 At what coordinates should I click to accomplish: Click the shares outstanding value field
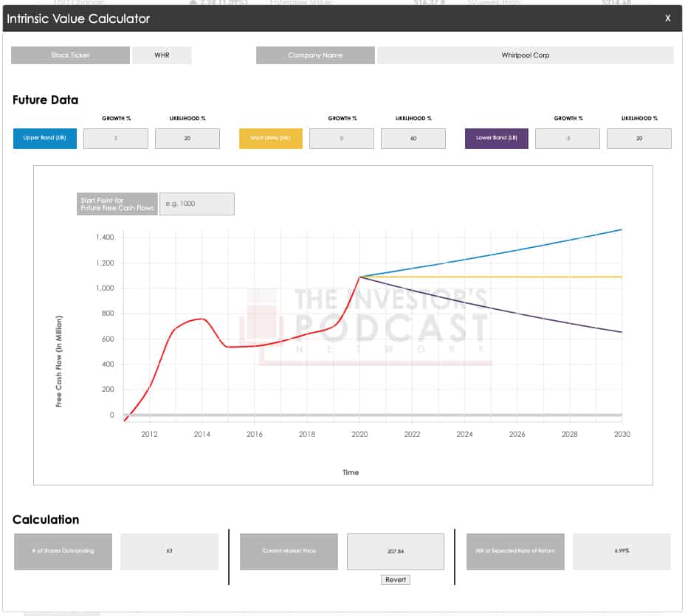point(169,551)
